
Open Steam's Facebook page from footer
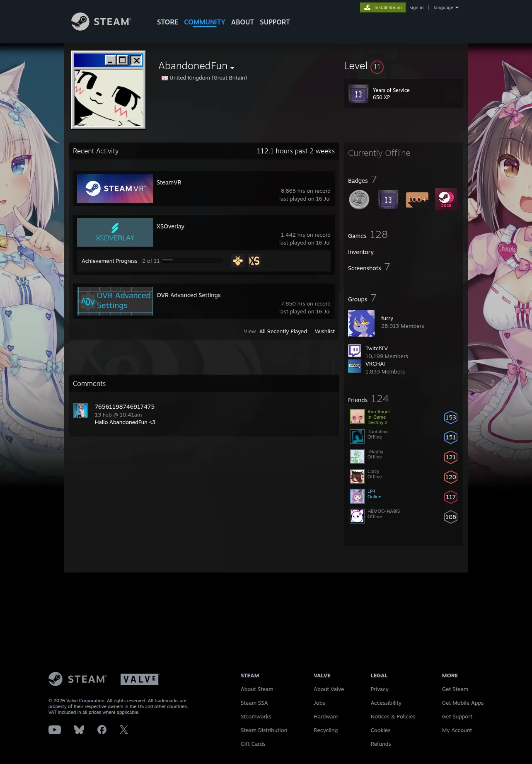pos(102,730)
